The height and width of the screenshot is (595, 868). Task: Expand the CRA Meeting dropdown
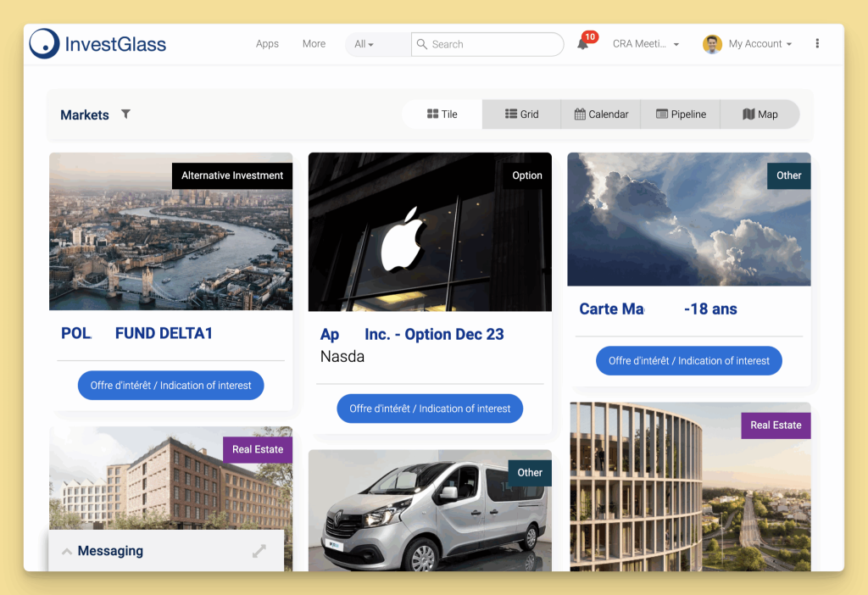[647, 43]
